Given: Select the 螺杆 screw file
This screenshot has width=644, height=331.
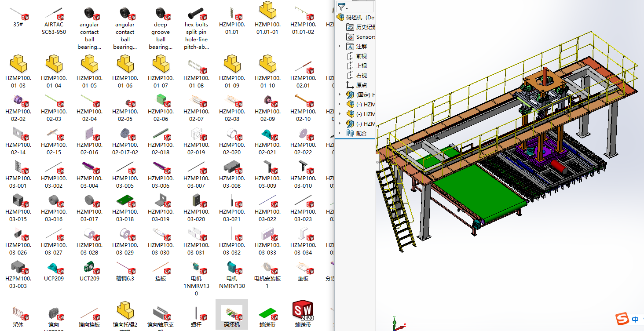Looking at the screenshot, I should 196,316.
